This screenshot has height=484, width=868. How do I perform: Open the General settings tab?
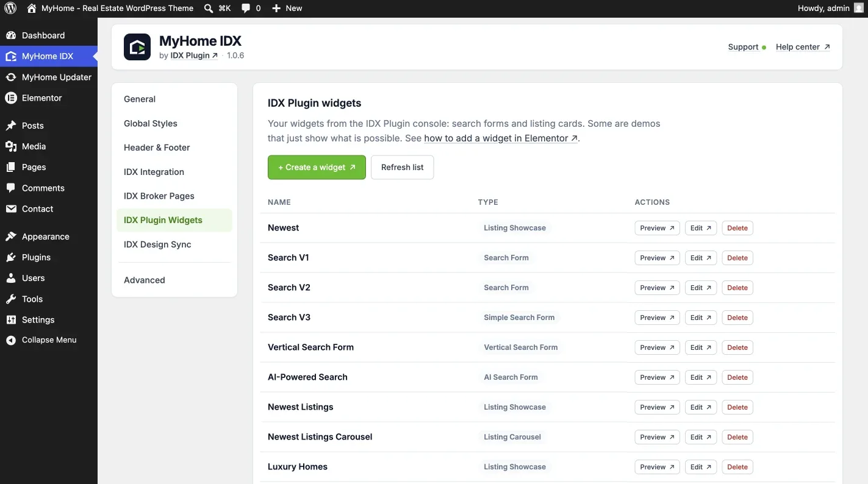pos(174,99)
